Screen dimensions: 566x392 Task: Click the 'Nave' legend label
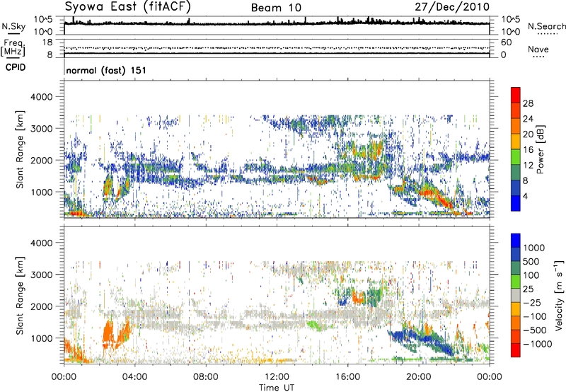(x=538, y=49)
